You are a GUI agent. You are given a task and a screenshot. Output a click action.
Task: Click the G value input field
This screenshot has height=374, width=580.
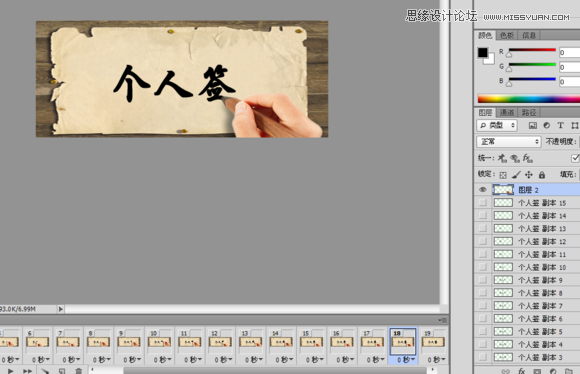[x=569, y=67]
